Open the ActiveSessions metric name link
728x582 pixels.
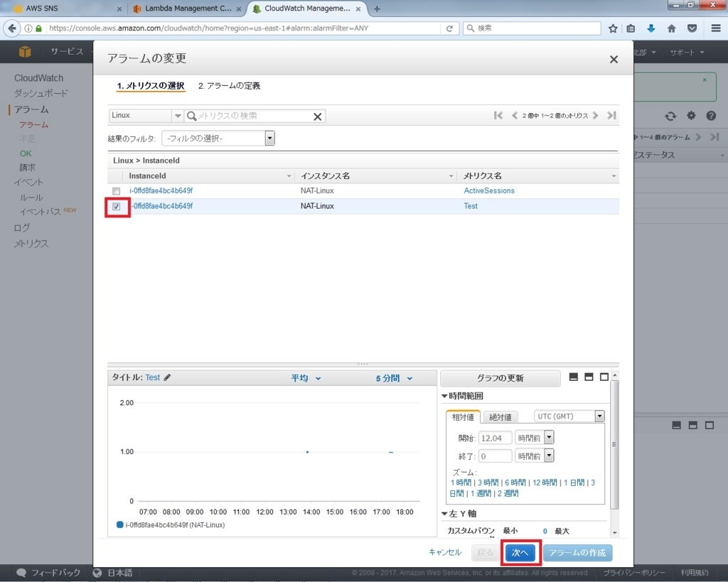click(x=489, y=190)
